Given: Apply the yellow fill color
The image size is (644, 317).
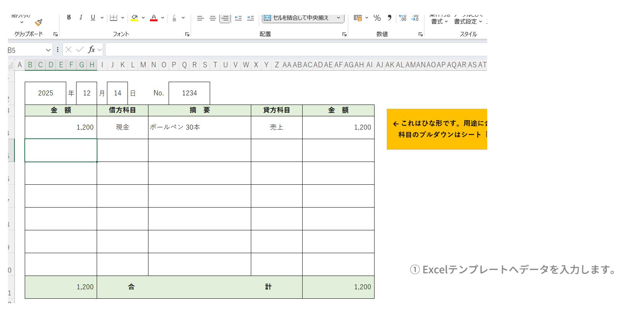Looking at the screenshot, I should pos(134,17).
